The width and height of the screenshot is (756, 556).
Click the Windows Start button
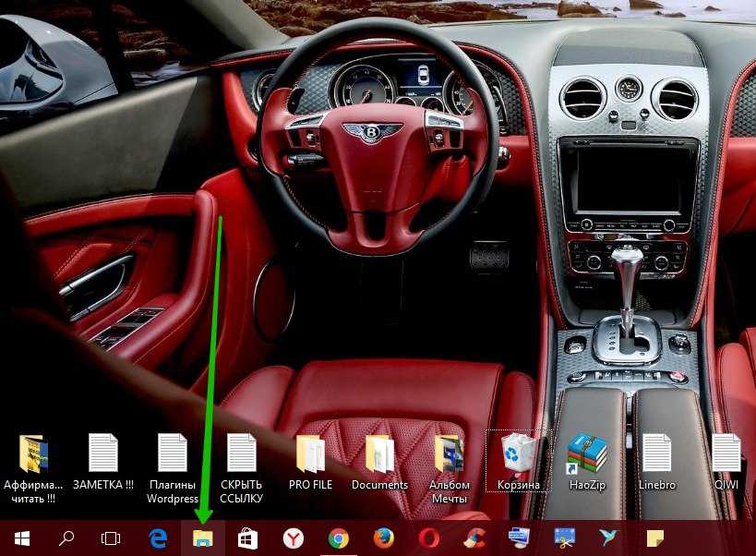point(21,538)
